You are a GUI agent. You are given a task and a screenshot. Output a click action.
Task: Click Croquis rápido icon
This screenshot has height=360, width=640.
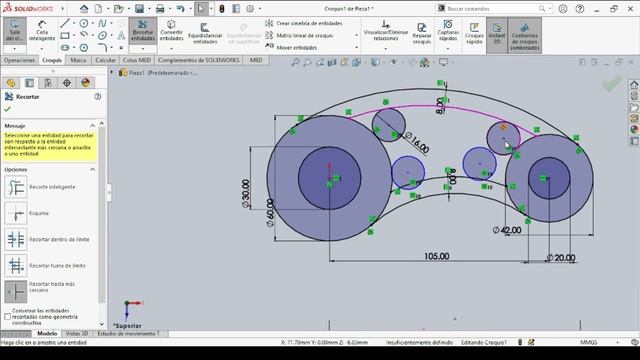click(474, 33)
